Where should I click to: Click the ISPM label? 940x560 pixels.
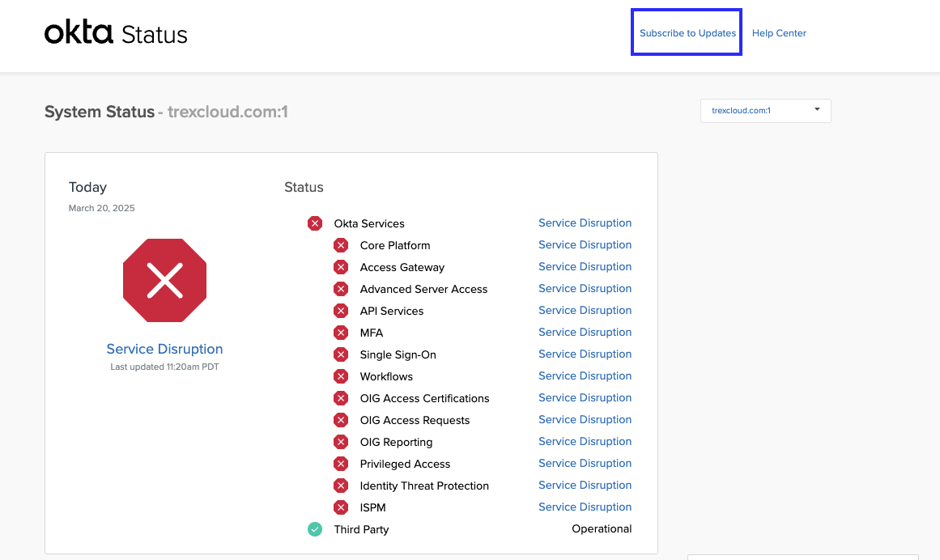[x=373, y=508]
